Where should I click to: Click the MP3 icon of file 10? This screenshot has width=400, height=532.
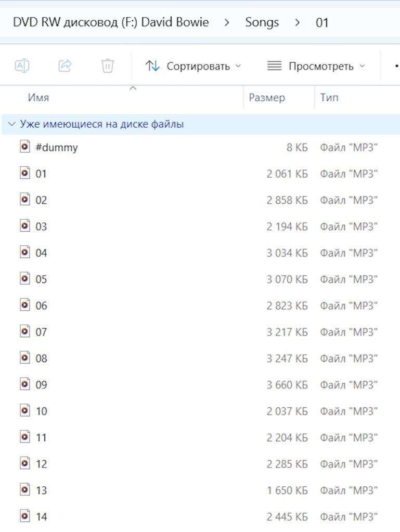coord(25,411)
